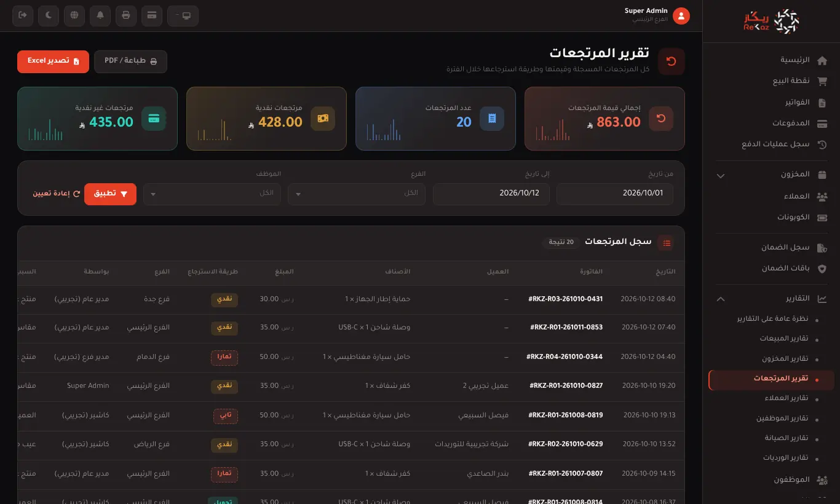Open باقات الضمان shield icon

pyautogui.click(x=822, y=269)
